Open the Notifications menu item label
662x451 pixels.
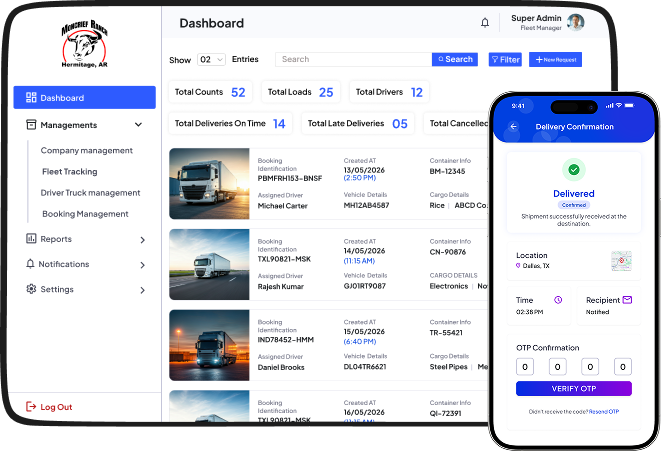pyautogui.click(x=64, y=264)
